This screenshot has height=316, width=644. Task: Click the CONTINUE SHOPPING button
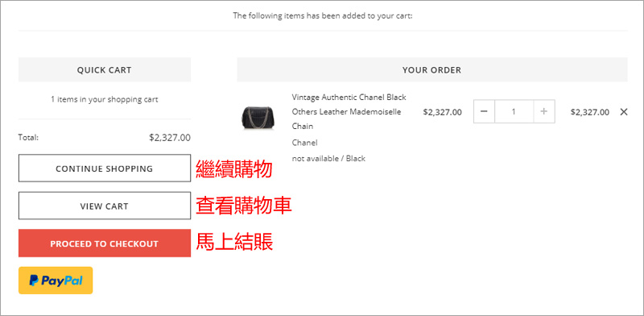105,168
